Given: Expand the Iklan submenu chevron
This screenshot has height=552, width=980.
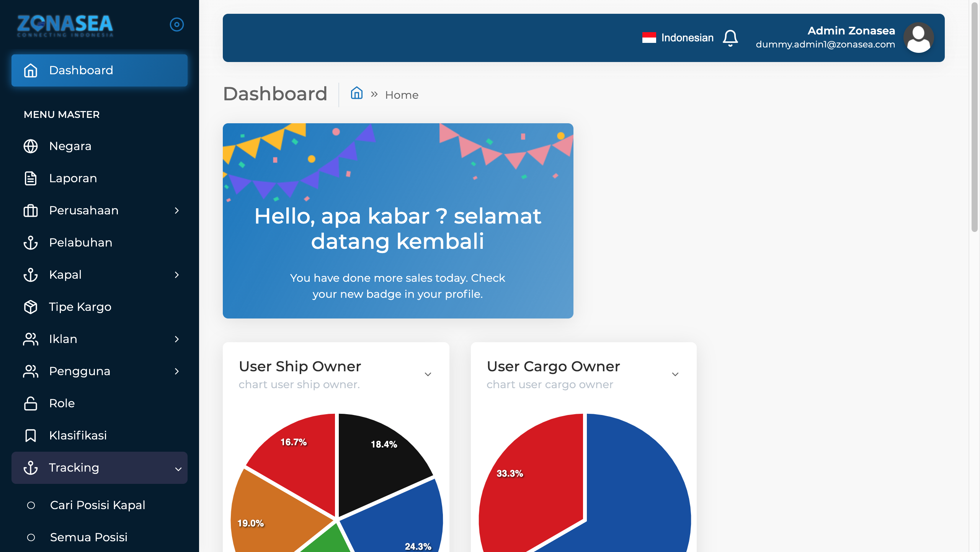Looking at the screenshot, I should click(177, 339).
